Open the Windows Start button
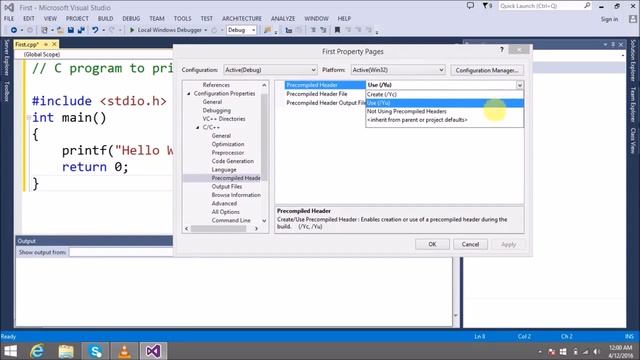 (10, 351)
